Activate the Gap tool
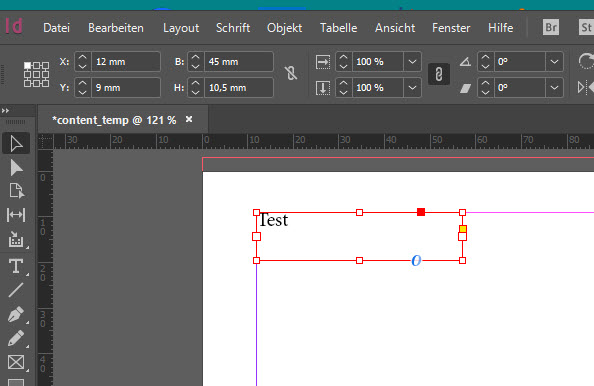The image size is (594, 386). (x=16, y=215)
